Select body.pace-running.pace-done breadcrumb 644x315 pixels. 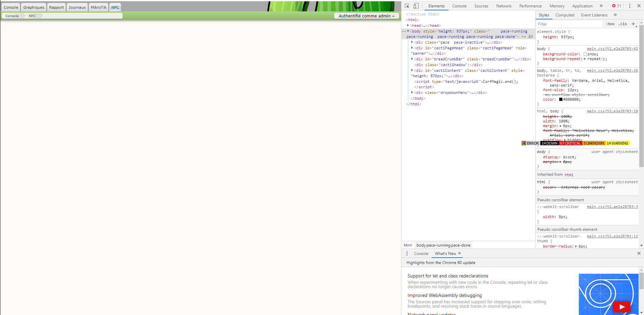443,245
